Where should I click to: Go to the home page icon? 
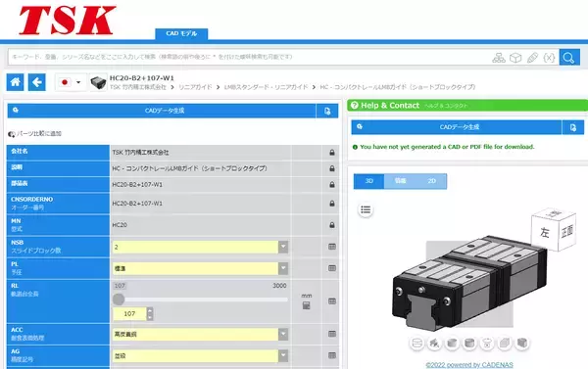[x=15, y=82]
